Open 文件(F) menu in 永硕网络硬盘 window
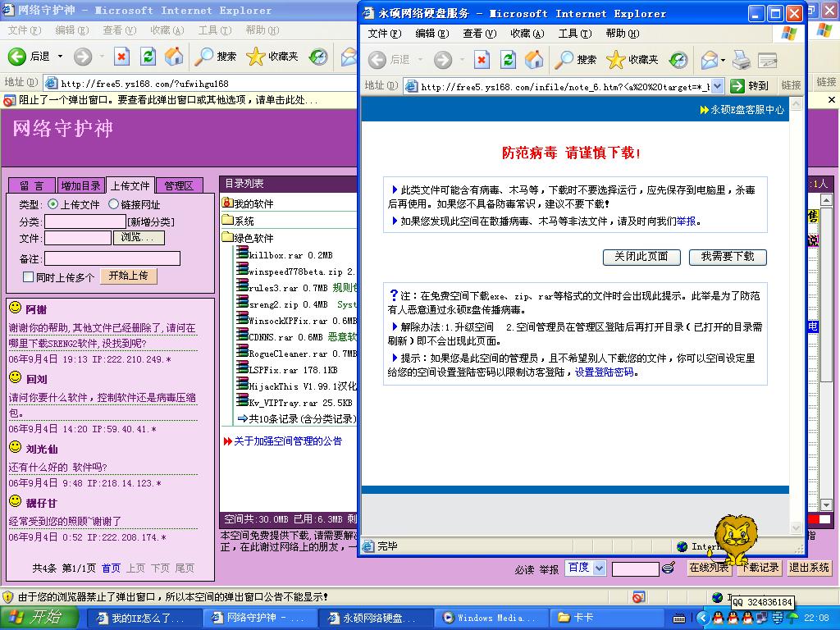Image resolution: width=840 pixels, height=630 pixels. click(385, 33)
